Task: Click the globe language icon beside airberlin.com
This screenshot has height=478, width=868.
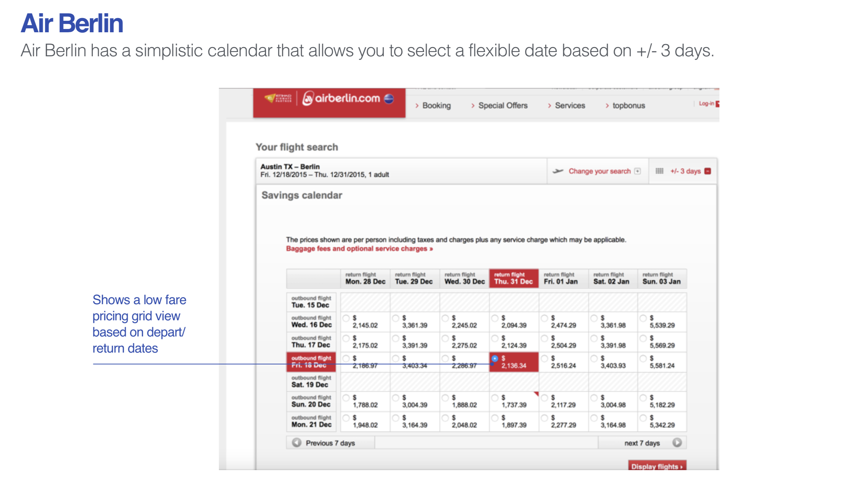Action: 389,99
